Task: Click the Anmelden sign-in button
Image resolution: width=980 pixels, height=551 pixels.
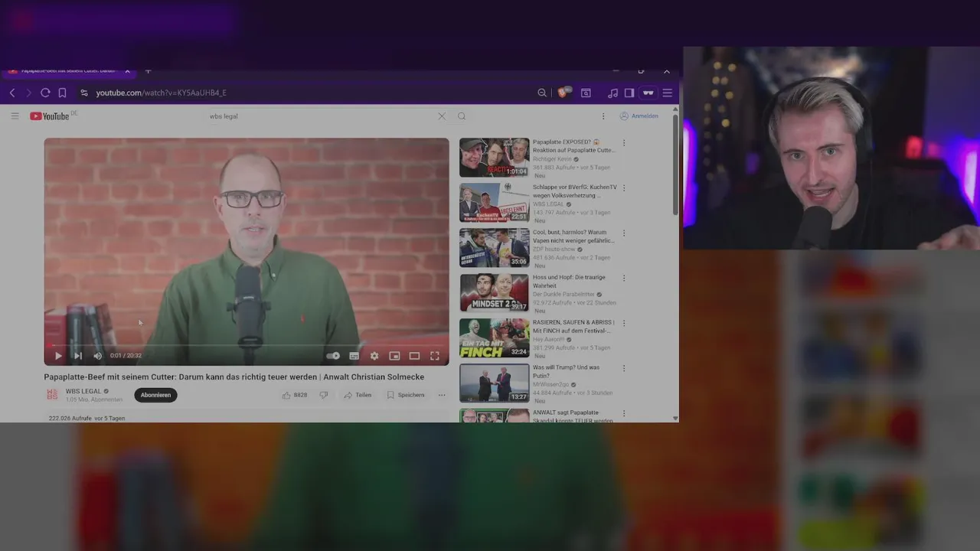Action: click(639, 116)
